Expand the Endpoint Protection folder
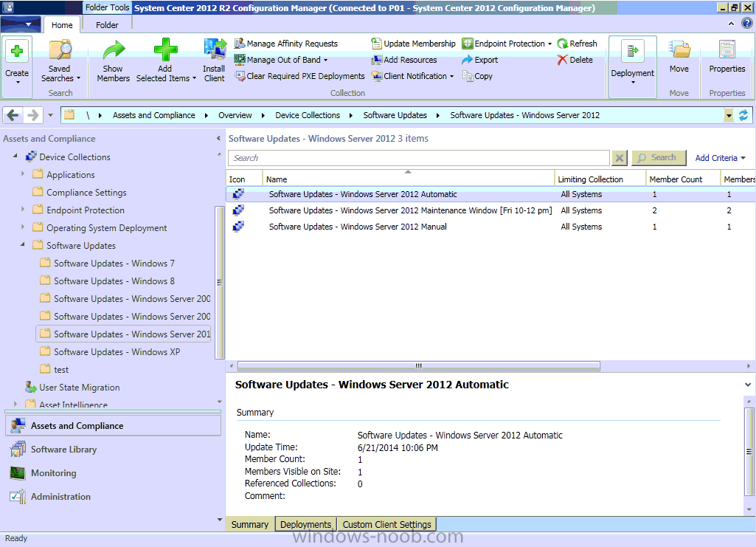The width and height of the screenshot is (756, 547). tap(22, 209)
